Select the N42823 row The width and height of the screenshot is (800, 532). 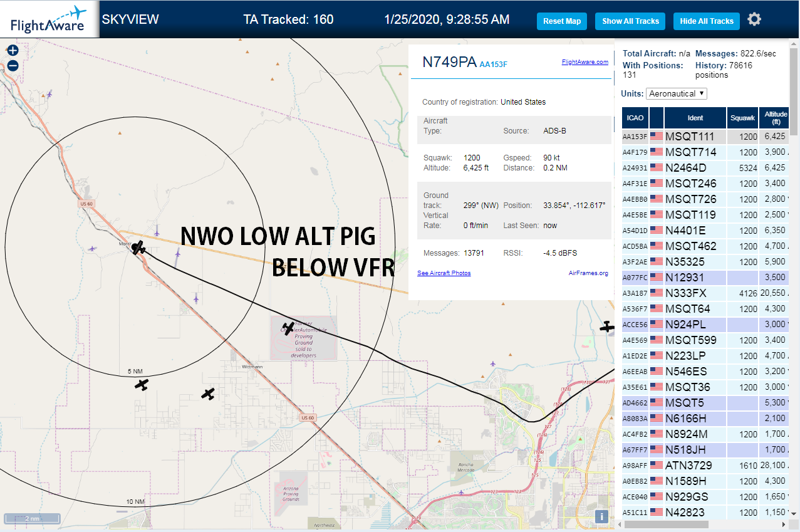[707, 513]
